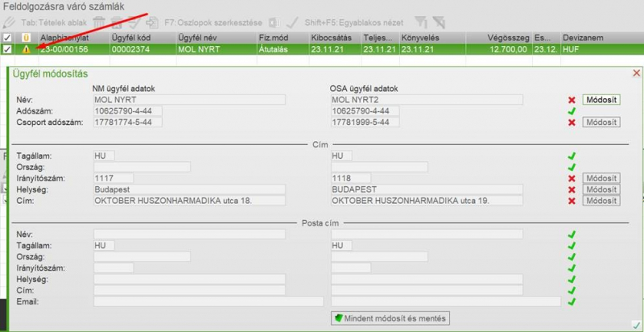Image resolution: width=644 pixels, height=332 pixels.
Task: Click green check status beside Adószám
Action: tap(572, 111)
